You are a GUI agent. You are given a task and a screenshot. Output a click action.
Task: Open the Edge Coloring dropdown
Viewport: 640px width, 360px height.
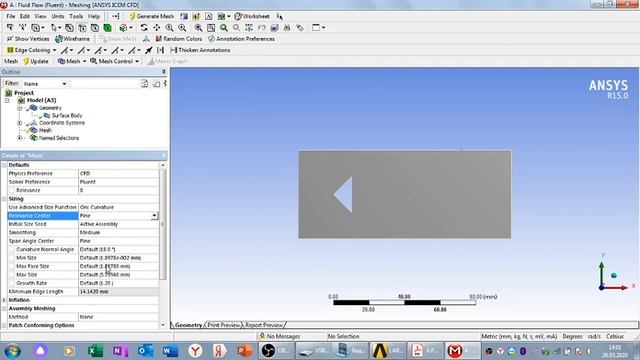coord(54,50)
